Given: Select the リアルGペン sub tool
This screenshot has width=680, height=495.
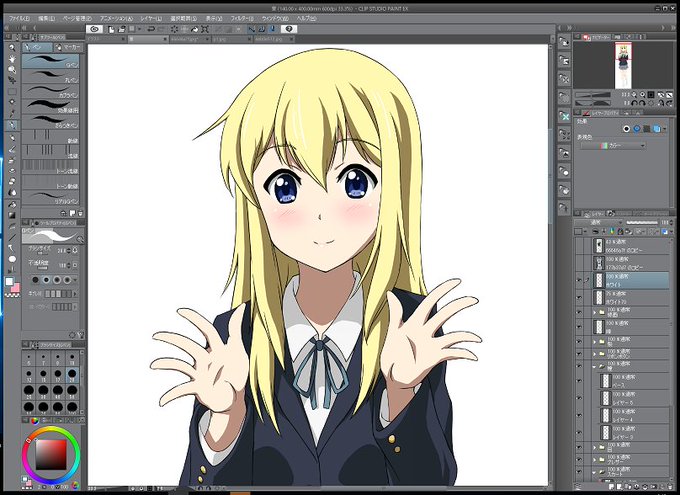Looking at the screenshot, I should tap(51, 197).
